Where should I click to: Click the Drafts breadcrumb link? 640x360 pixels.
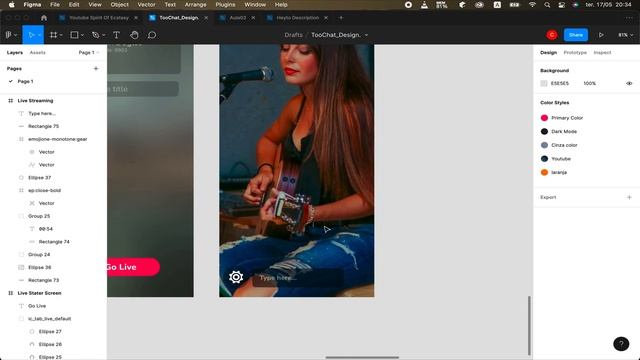[293, 35]
